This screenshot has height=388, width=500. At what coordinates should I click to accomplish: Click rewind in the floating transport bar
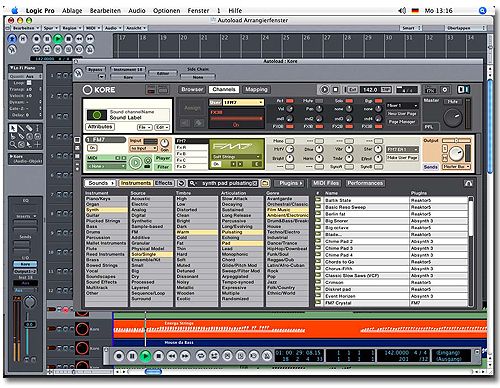pos(172,356)
